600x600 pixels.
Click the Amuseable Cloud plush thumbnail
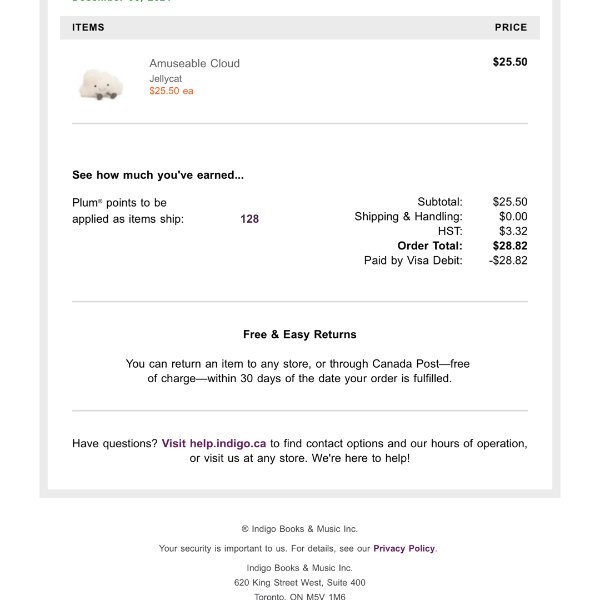pos(100,84)
